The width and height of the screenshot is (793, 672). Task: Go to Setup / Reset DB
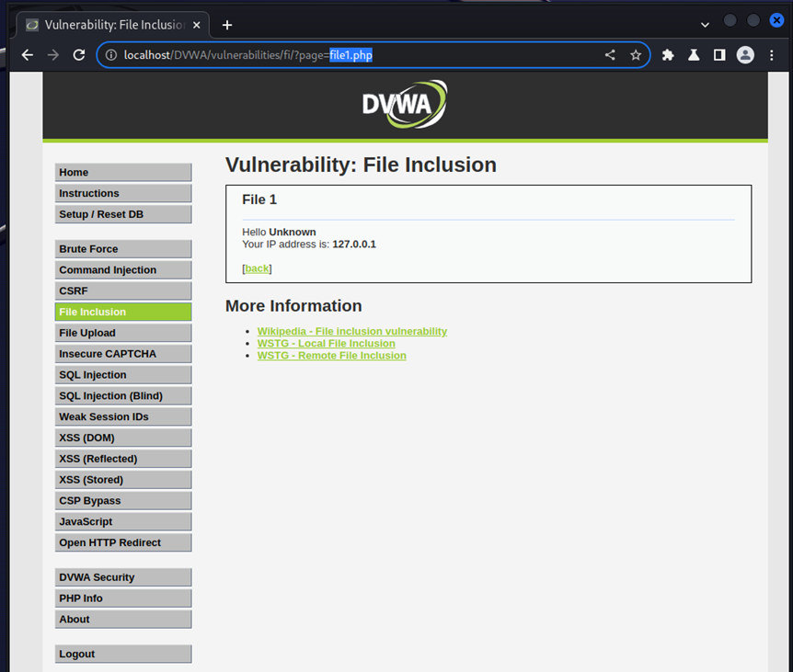(x=123, y=214)
